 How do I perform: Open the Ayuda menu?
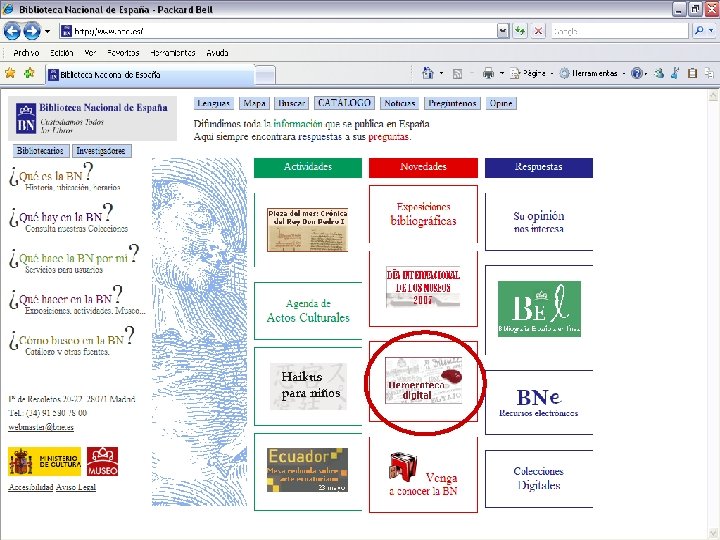click(x=217, y=53)
